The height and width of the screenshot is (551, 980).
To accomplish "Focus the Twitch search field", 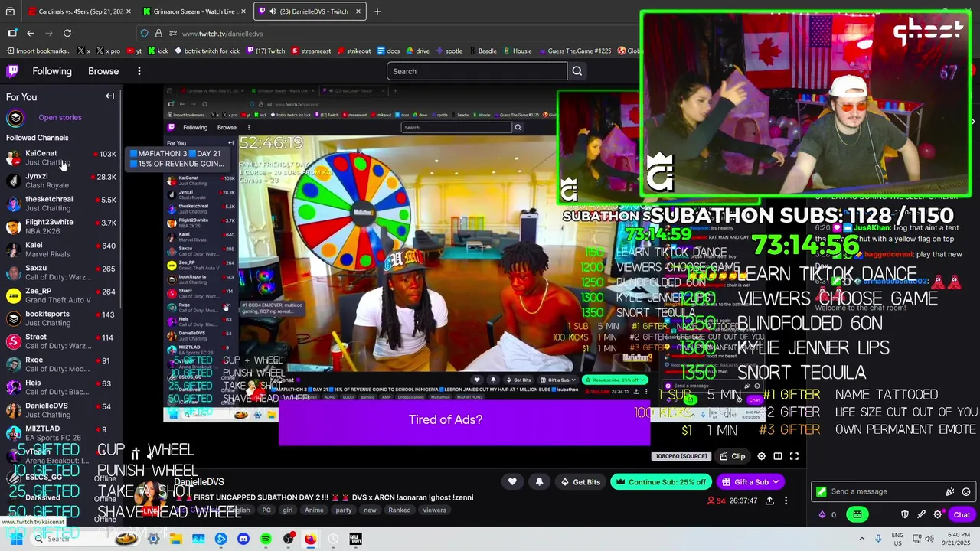I will [x=477, y=71].
